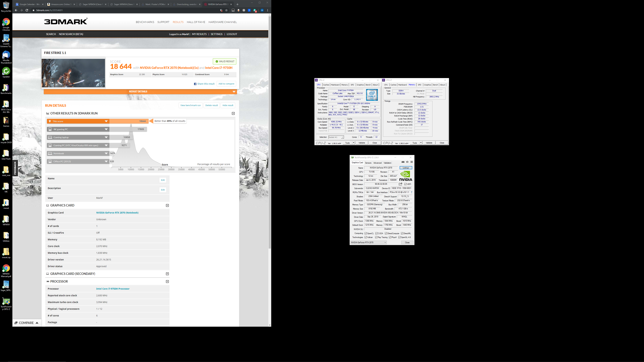Take a GPU-Z screenshot with the camera icon
This screenshot has height=362, width=644.
[x=403, y=162]
